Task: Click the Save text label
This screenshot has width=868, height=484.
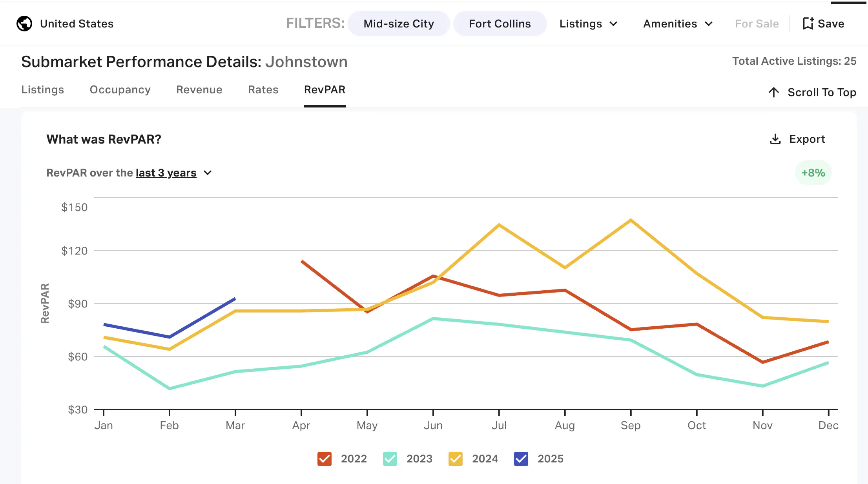Action: pyautogui.click(x=831, y=24)
